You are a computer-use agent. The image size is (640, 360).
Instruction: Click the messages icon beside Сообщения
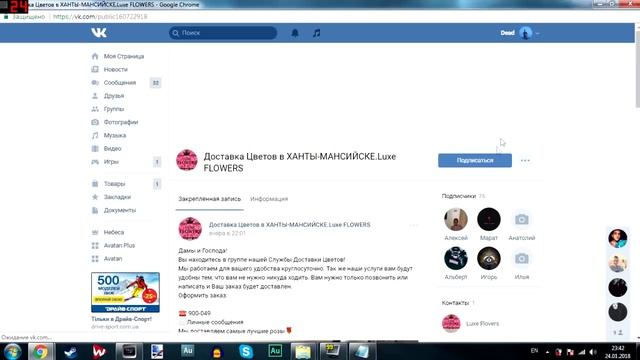(95, 82)
